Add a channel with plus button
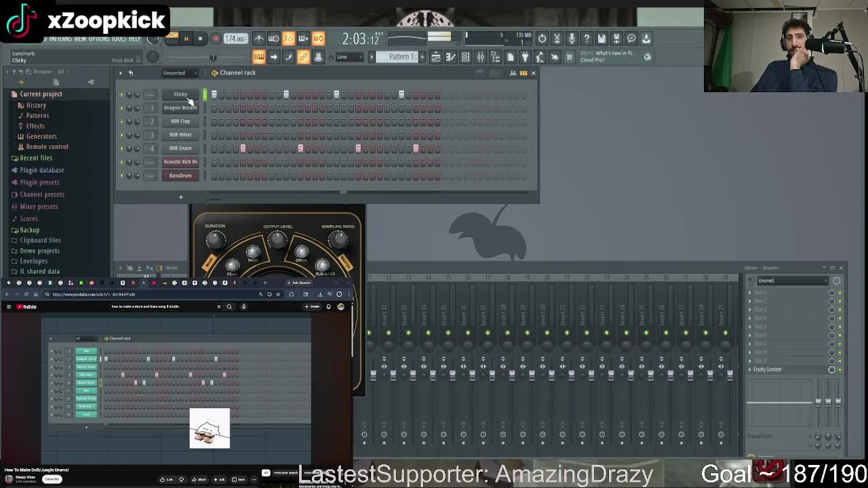 click(x=180, y=197)
